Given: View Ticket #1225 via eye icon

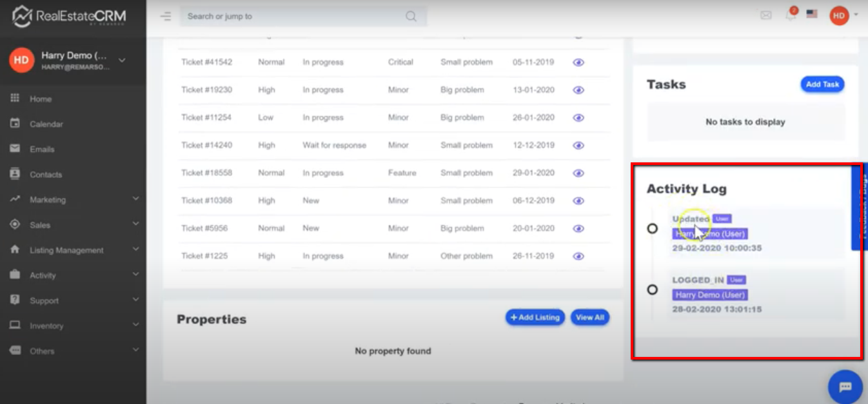Looking at the screenshot, I should 578,256.
